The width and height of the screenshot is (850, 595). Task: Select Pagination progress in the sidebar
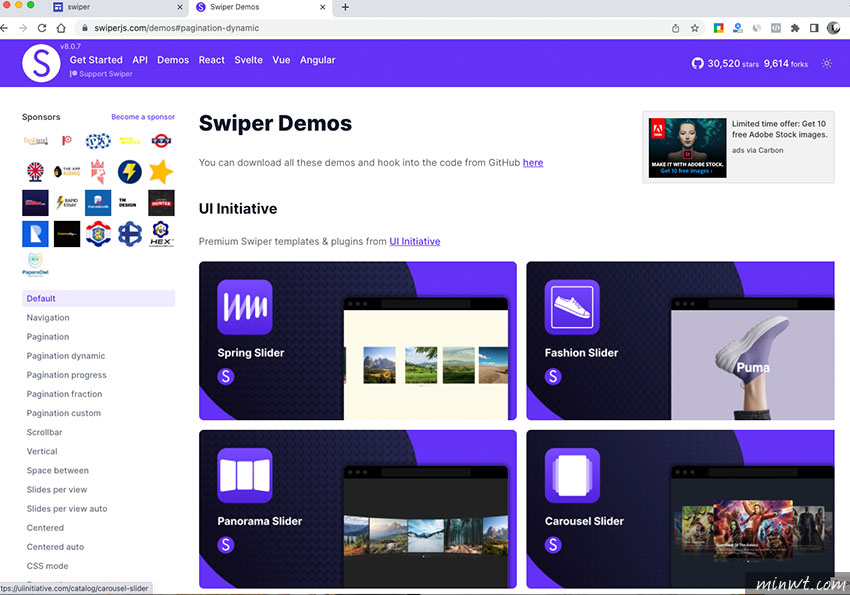[x=67, y=375]
